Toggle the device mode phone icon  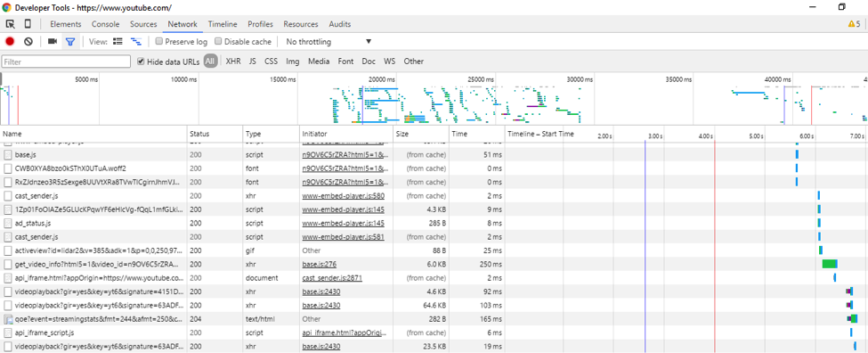point(28,24)
